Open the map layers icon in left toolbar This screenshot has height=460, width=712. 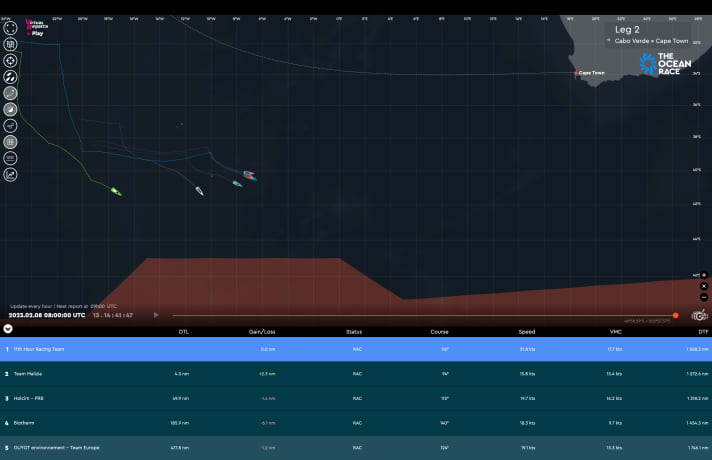click(10, 44)
